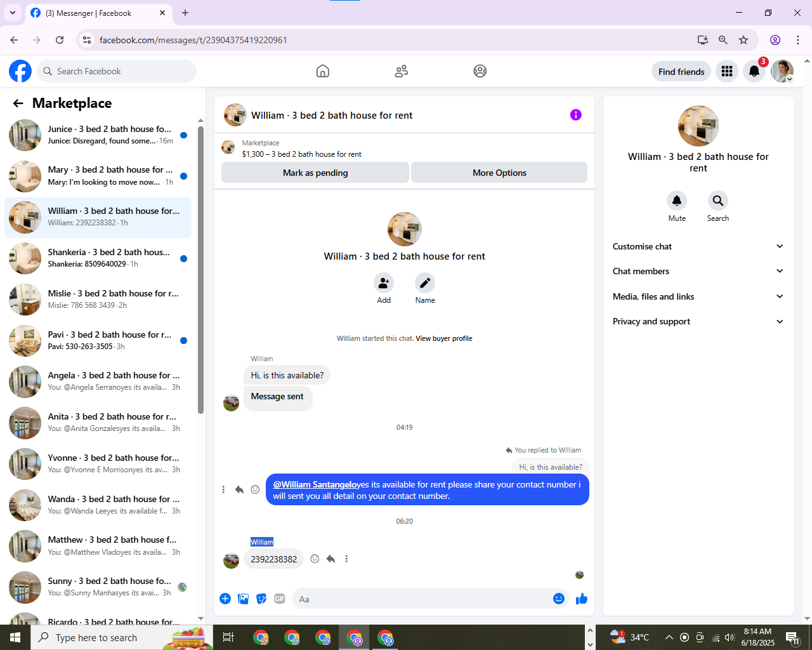Open a new browser tab

(x=185, y=13)
